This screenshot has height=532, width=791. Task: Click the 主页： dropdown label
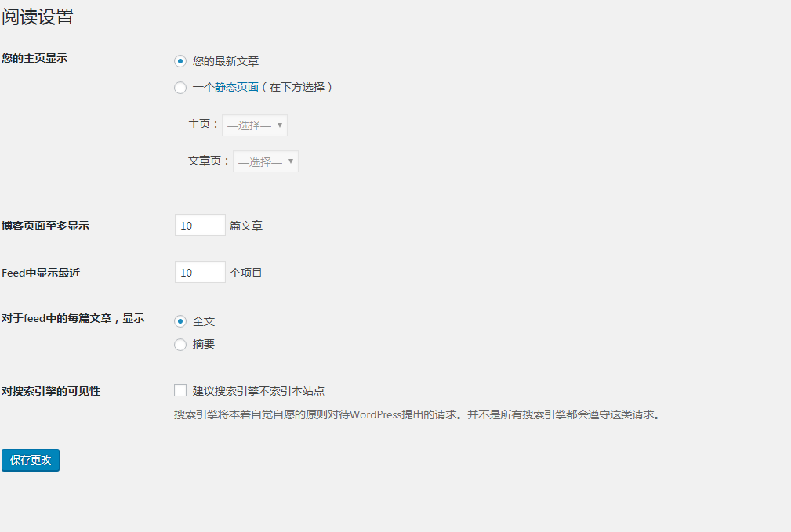tap(203, 124)
